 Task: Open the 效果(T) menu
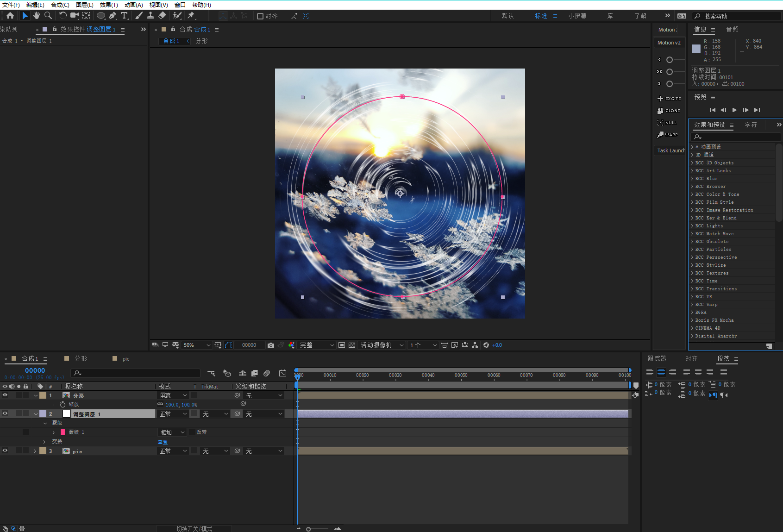pos(109,5)
